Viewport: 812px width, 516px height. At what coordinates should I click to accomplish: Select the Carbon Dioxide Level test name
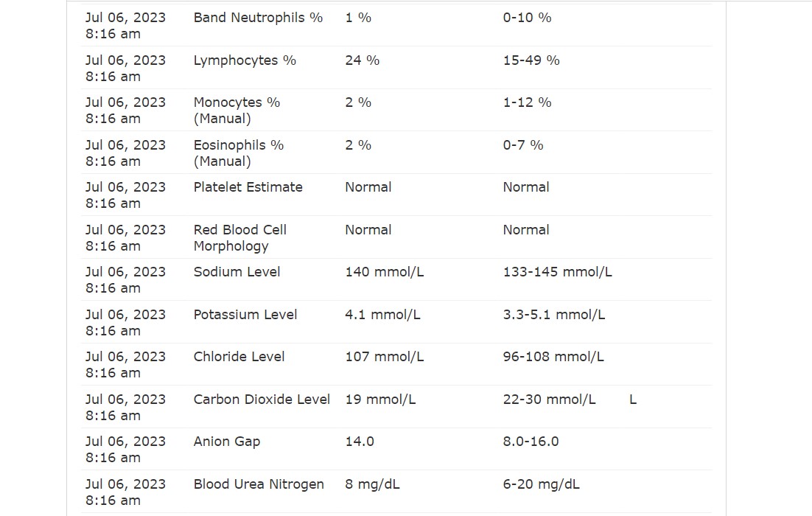(262, 400)
